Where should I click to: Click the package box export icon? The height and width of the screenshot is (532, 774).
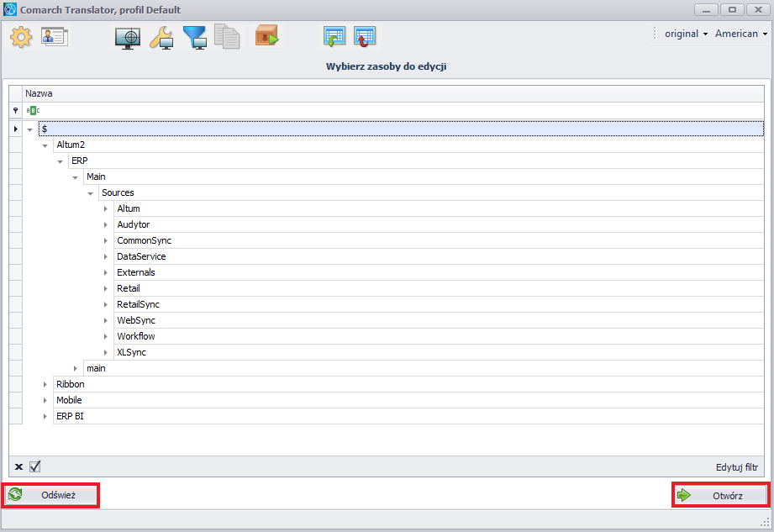coord(266,36)
